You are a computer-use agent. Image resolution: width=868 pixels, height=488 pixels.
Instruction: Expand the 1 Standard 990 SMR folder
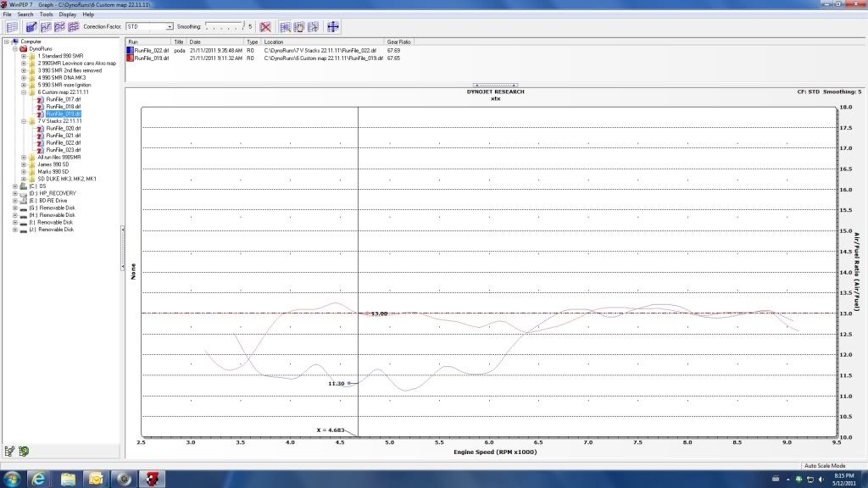24,56
